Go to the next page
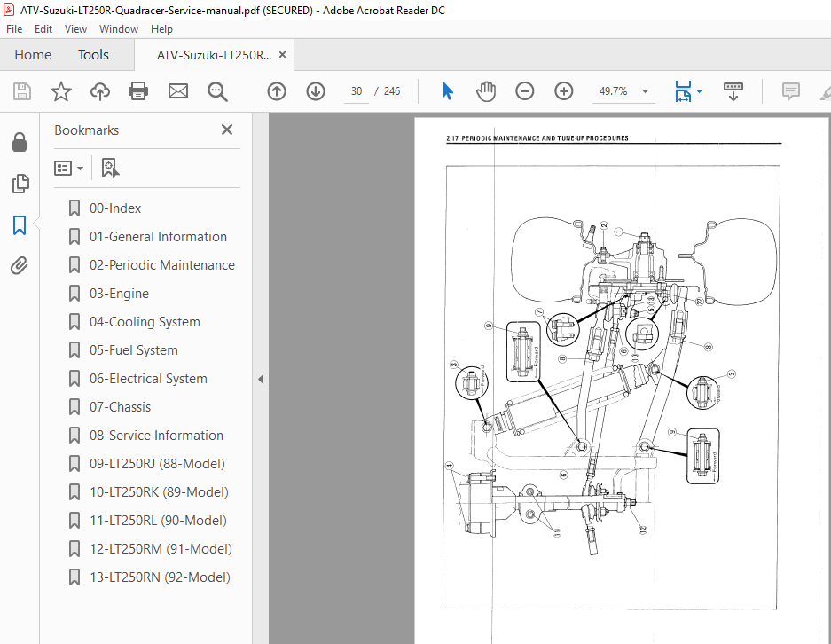This screenshot has height=644, width=831. click(x=316, y=91)
